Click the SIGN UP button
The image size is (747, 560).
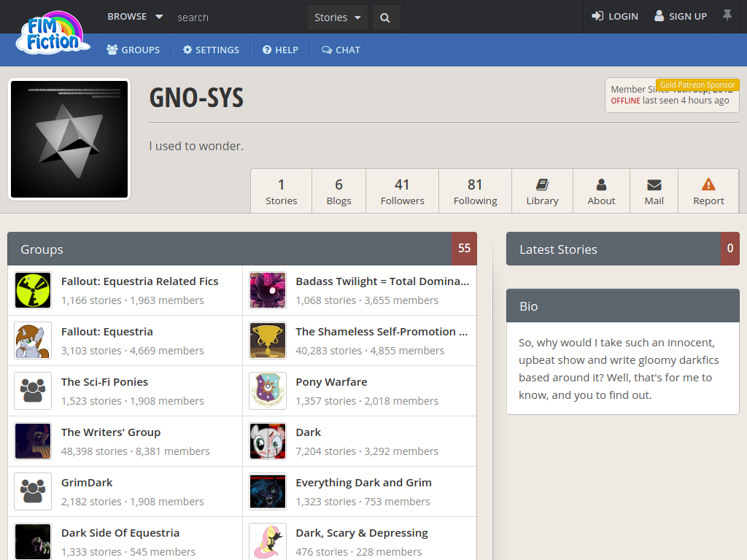coord(681,17)
